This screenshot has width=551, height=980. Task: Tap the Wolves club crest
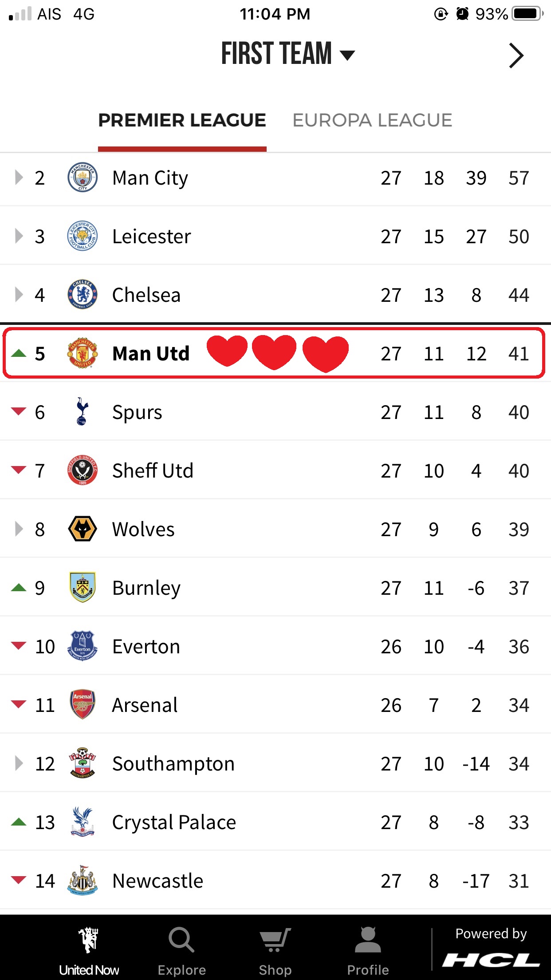[x=83, y=529]
